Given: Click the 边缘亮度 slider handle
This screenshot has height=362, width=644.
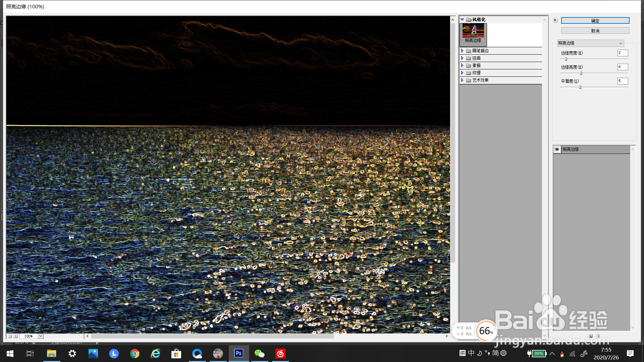Looking at the screenshot, I should 581,73.
